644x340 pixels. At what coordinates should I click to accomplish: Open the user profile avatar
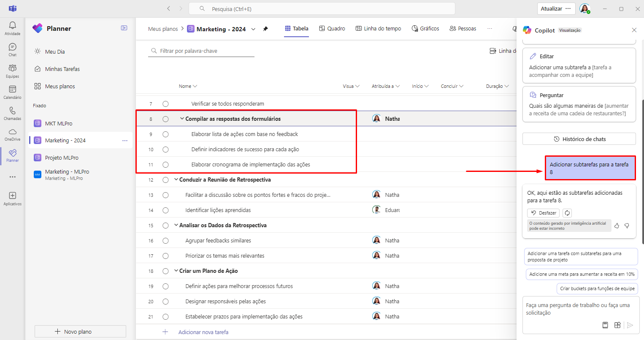point(584,8)
